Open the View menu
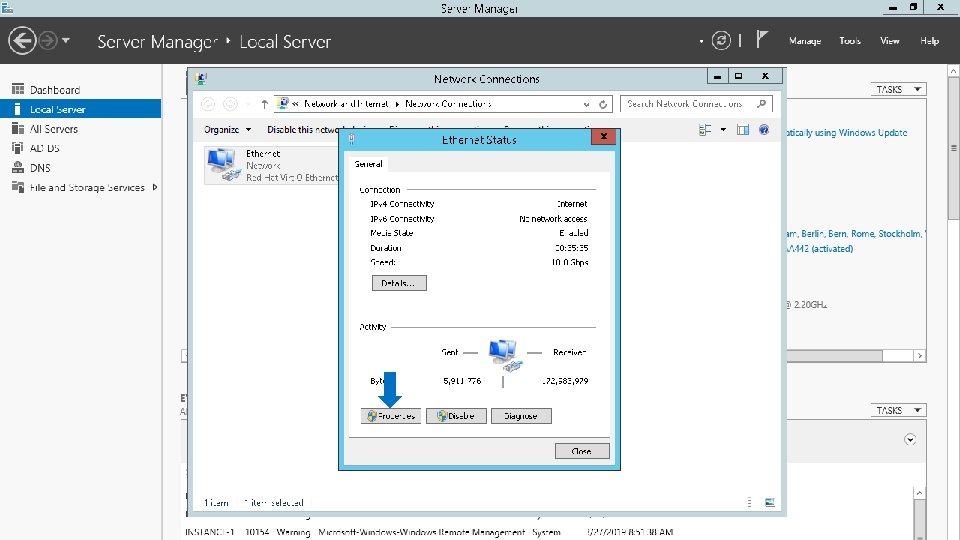This screenshot has height=540, width=960. tap(890, 41)
